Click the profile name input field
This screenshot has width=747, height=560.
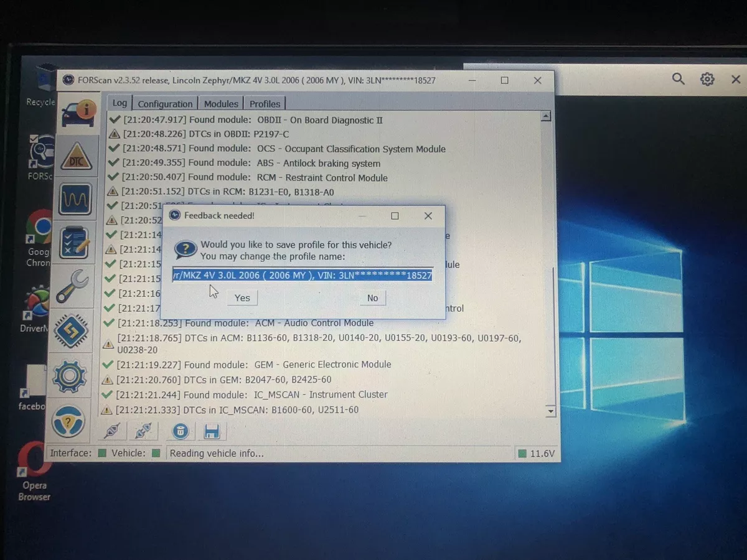click(x=303, y=275)
